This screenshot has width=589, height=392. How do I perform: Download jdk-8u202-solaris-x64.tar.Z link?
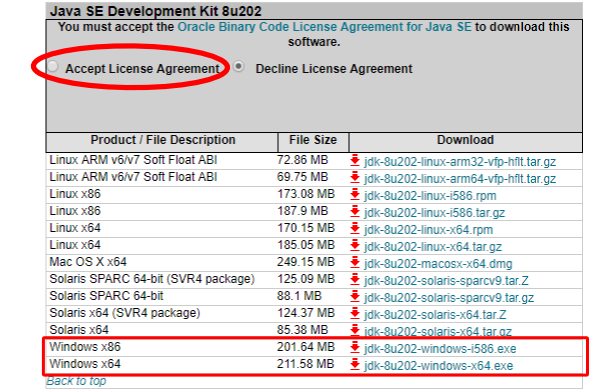[x=435, y=315]
